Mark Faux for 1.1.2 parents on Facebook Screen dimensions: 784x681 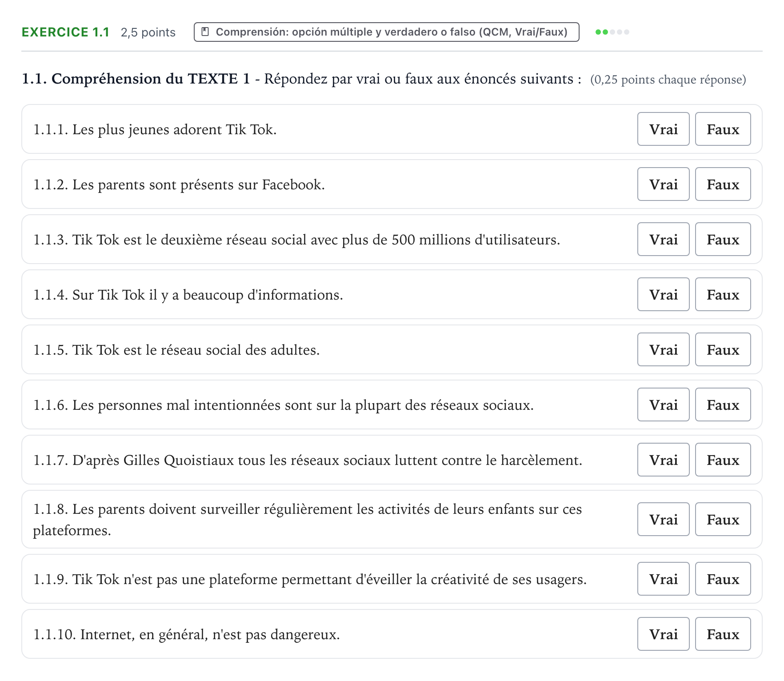point(723,184)
